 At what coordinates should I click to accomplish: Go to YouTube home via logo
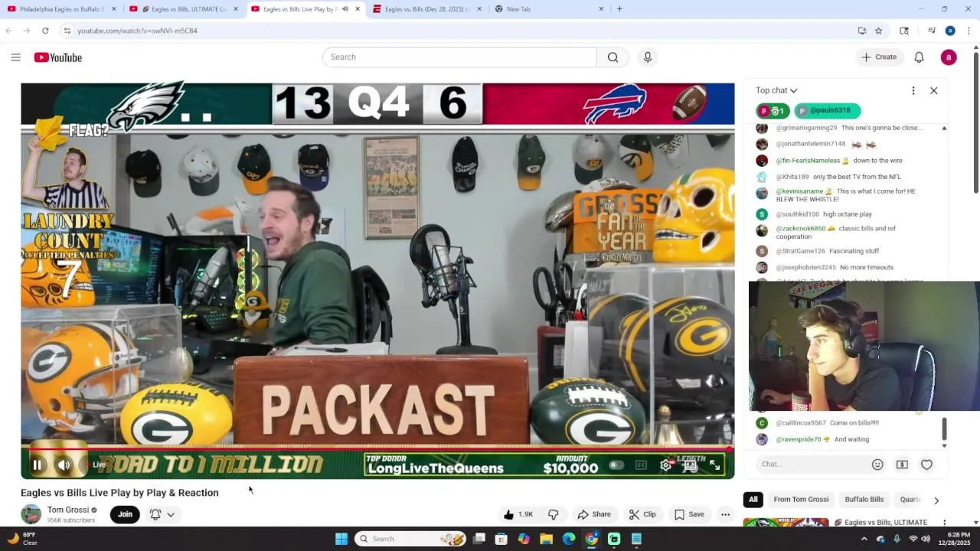coord(58,57)
